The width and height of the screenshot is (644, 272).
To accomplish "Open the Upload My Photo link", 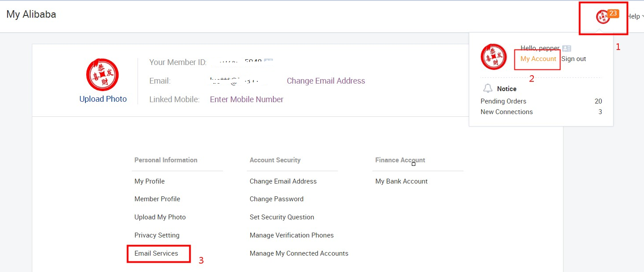I will point(160,217).
